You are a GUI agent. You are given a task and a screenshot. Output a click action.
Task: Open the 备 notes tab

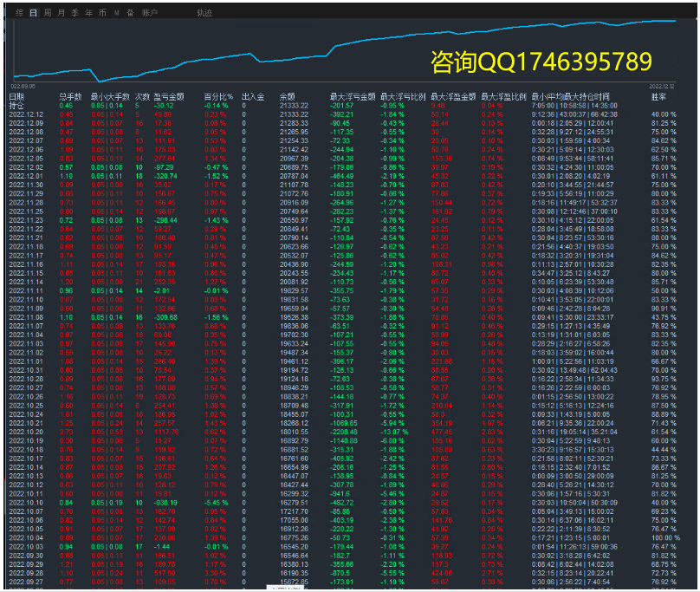130,13
